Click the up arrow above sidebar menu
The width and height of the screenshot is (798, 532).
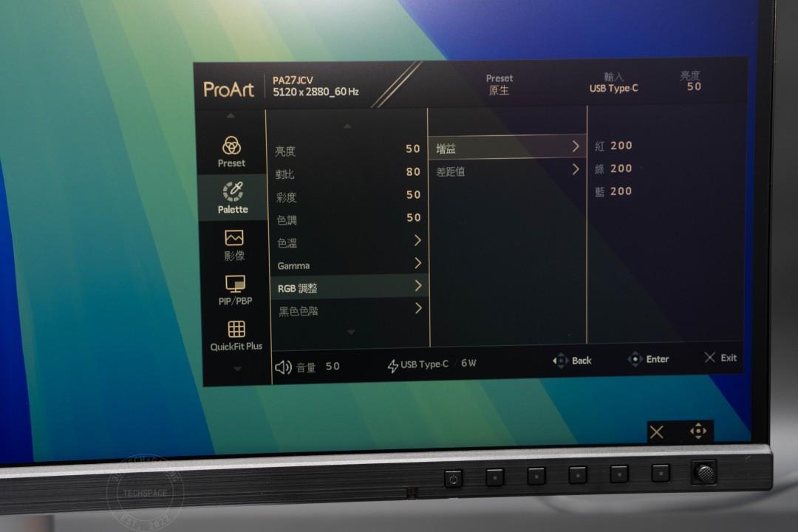231,115
